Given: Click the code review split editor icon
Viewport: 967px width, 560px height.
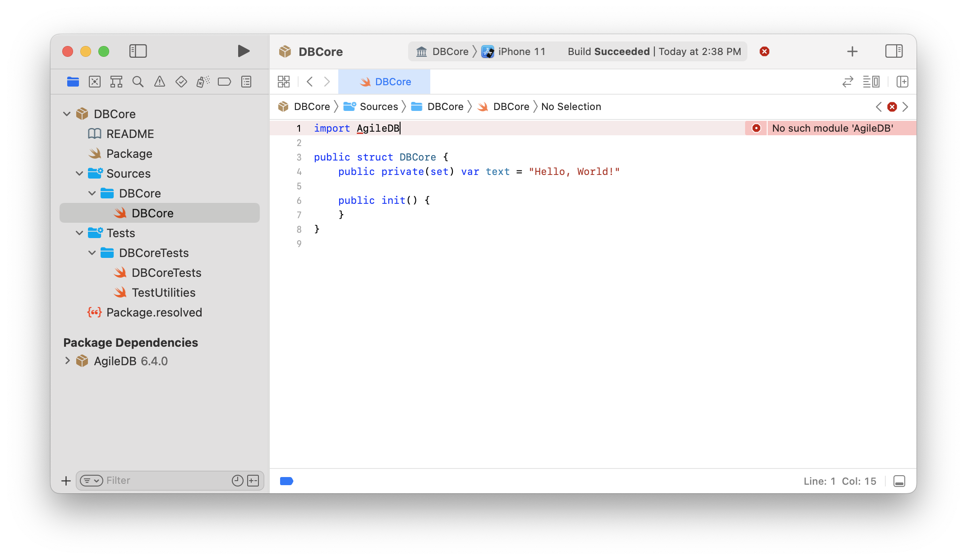Looking at the screenshot, I should point(848,81).
